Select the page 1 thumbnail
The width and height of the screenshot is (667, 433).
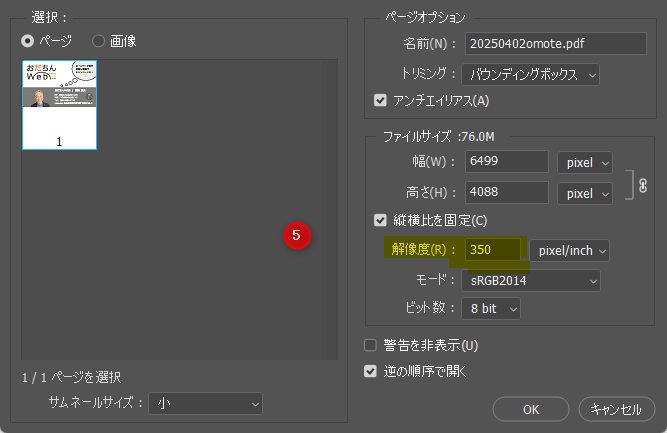59,104
